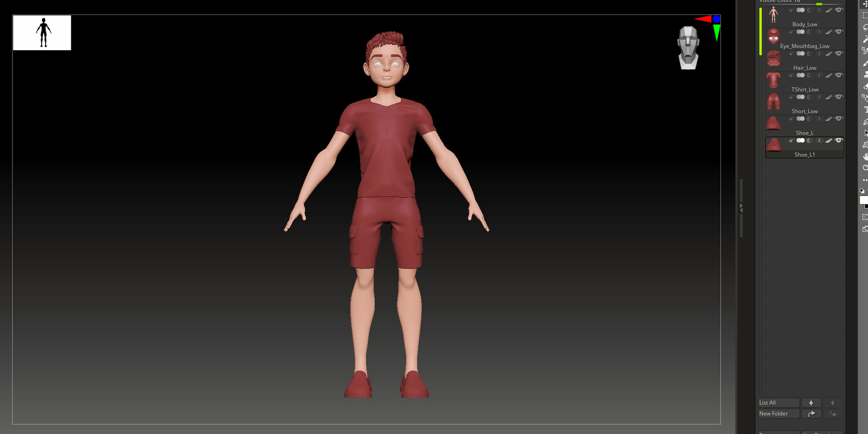Set Body_Low to boolean subtract mode
The width and height of the screenshot is (868, 434).
[x=810, y=10]
